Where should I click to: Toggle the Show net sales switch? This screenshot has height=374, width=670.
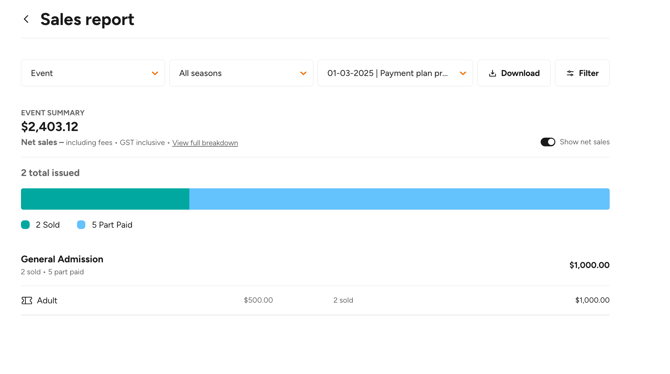(548, 142)
